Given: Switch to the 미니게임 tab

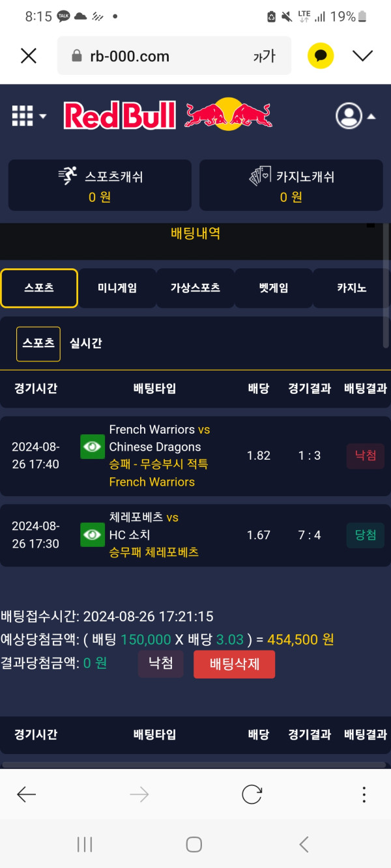Looking at the screenshot, I should point(117,288).
